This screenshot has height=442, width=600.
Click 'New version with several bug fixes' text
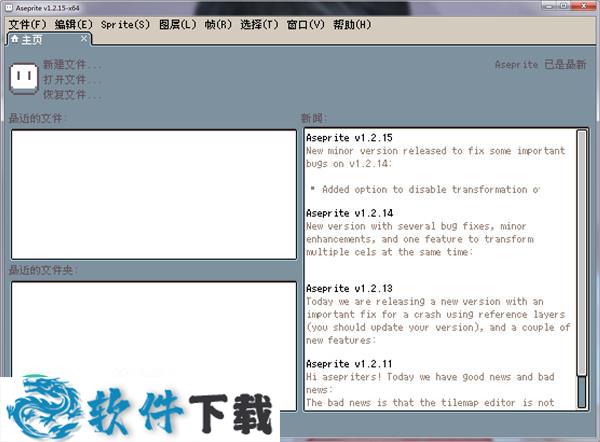pos(420,239)
